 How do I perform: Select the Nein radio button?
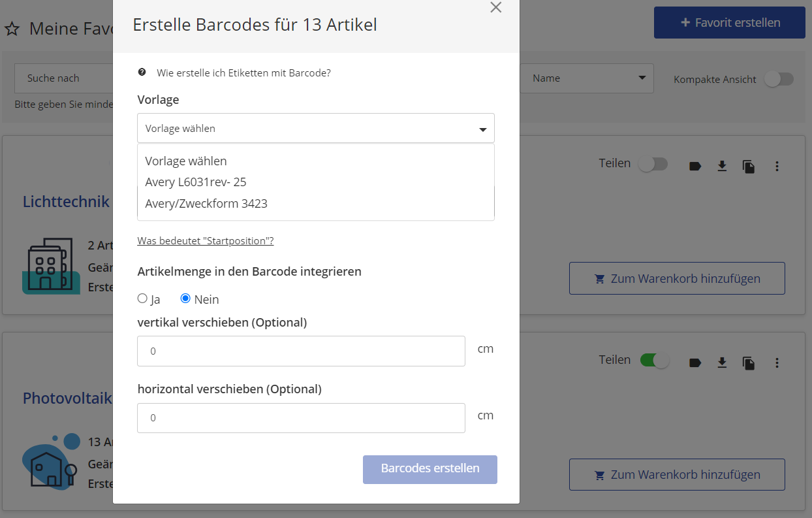(x=185, y=299)
